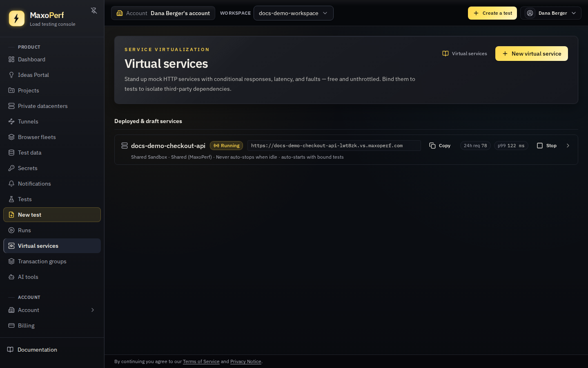The width and height of the screenshot is (588, 368).
Task: Click the MaxoPerf lightning bolt logo
Action: tap(17, 18)
